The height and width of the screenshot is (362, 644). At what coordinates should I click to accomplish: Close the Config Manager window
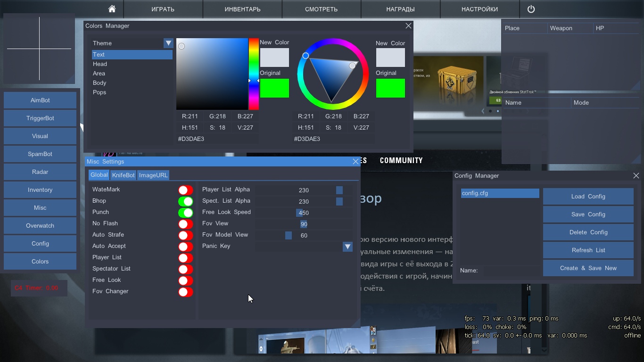[636, 176]
